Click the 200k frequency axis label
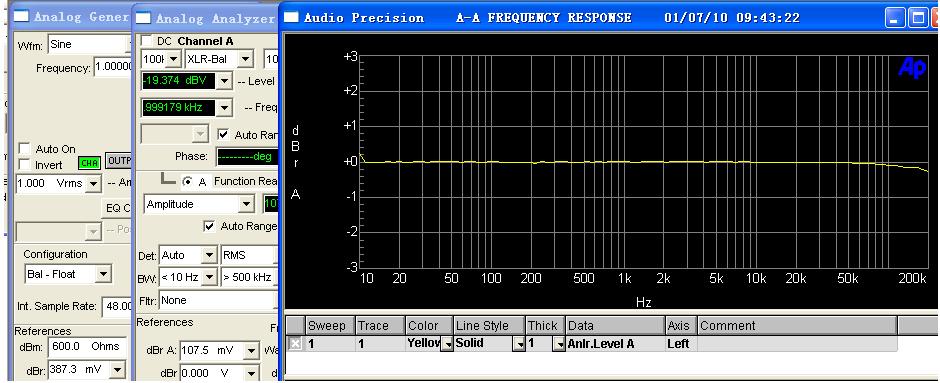 tap(913, 279)
